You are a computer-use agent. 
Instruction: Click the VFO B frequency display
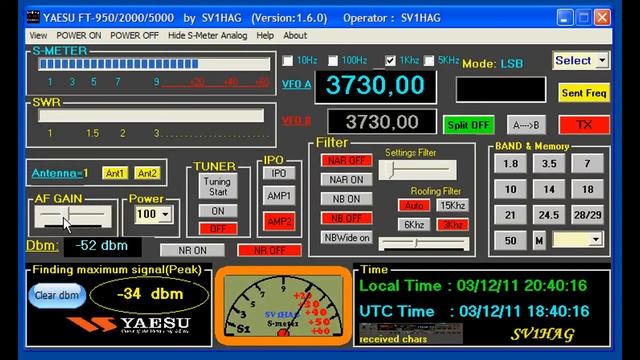382,122
